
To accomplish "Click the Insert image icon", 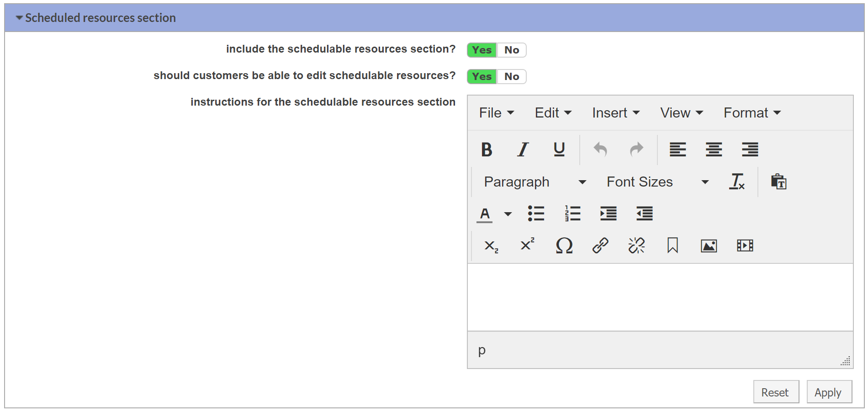I will point(709,246).
